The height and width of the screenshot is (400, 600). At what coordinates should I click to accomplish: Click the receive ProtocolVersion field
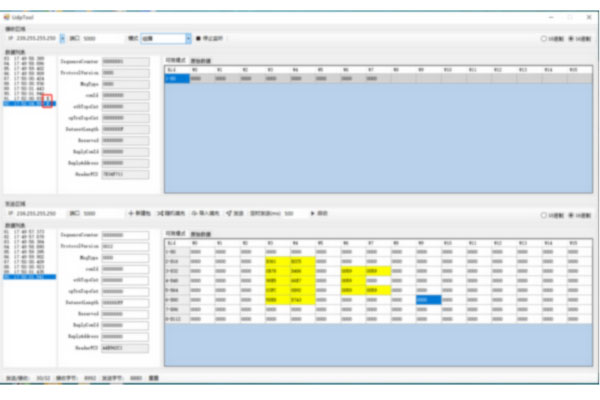tap(126, 73)
